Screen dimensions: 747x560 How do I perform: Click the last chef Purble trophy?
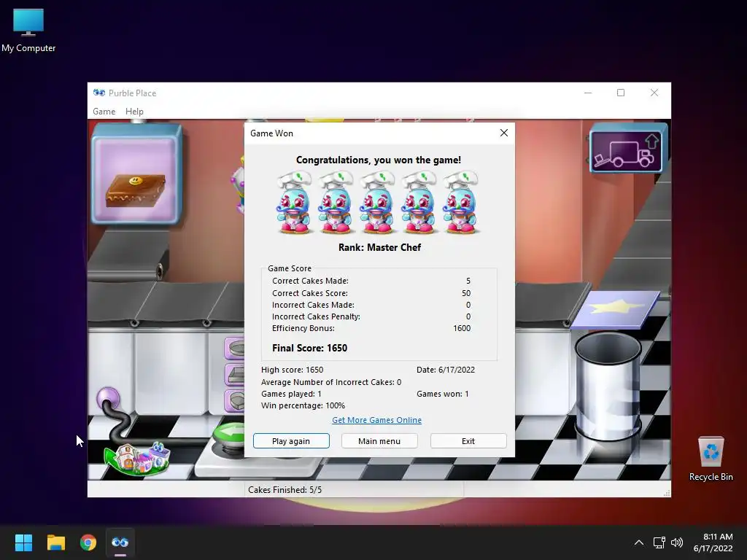click(x=461, y=203)
